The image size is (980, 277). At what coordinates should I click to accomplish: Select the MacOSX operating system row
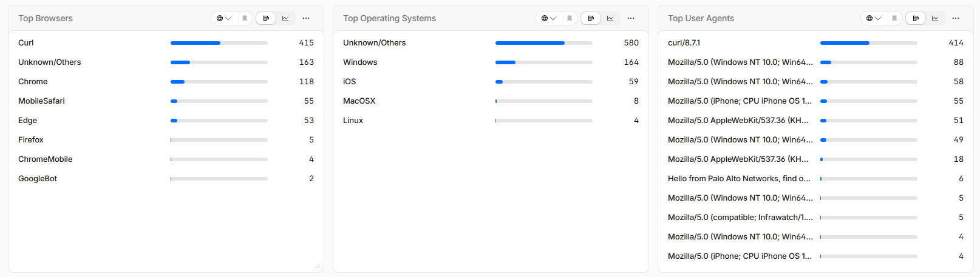[491, 101]
